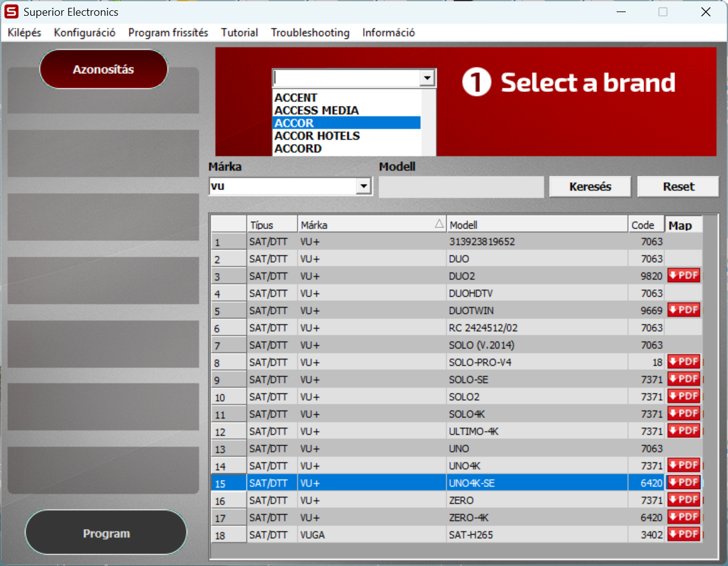This screenshot has width=728, height=566.
Task: Click the Keresés search button
Action: [590, 186]
